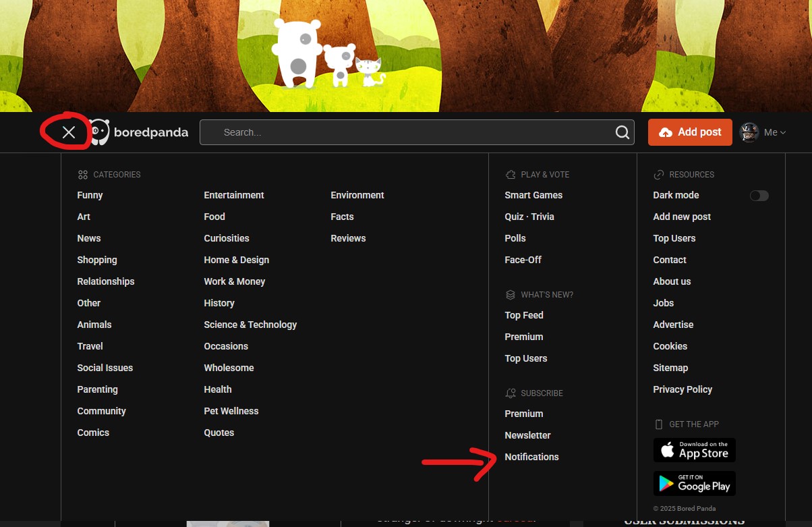Click the search magnifier icon
Screen dimensions: 812x527
click(x=622, y=132)
